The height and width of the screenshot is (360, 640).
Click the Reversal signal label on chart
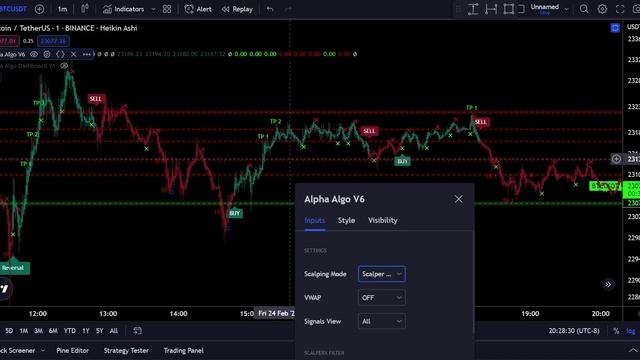(14, 268)
